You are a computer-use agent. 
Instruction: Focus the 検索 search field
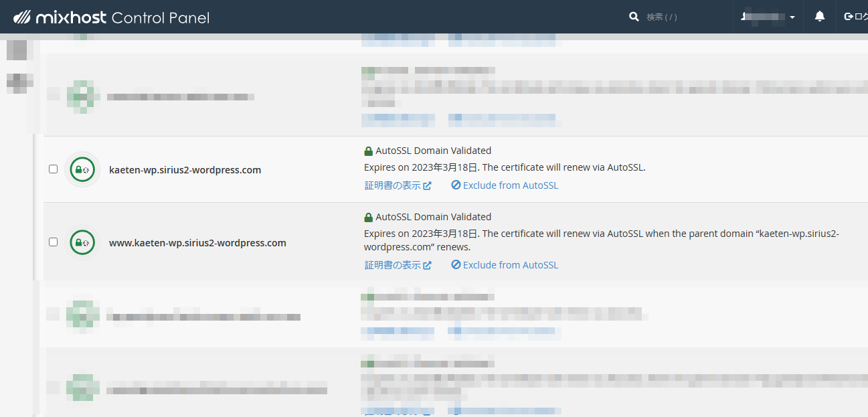(x=683, y=17)
